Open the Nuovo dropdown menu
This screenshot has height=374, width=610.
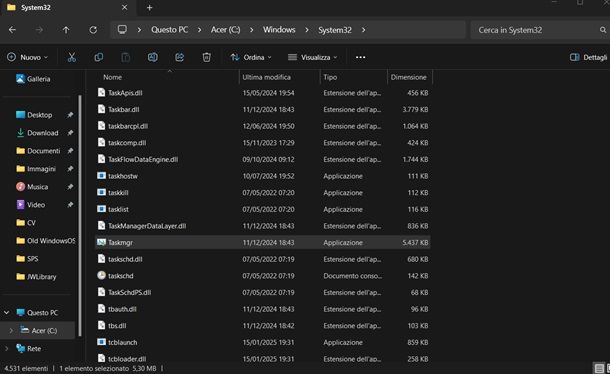click(x=28, y=57)
